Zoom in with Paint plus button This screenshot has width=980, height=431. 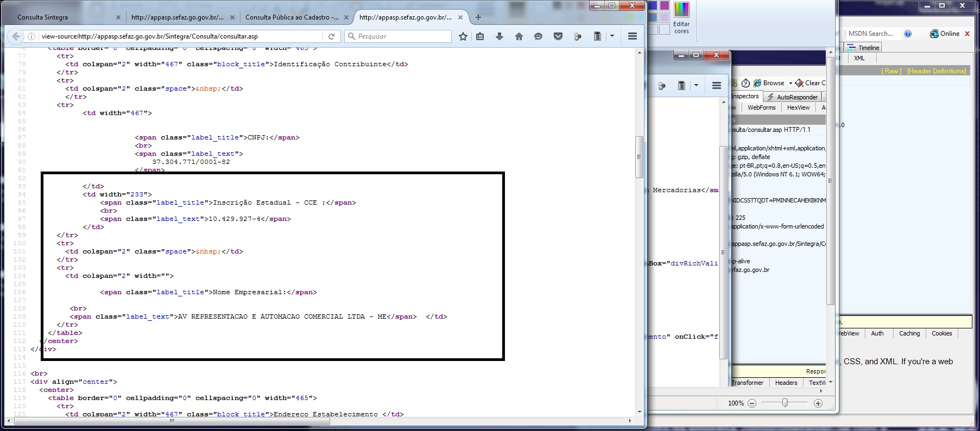click(x=818, y=403)
